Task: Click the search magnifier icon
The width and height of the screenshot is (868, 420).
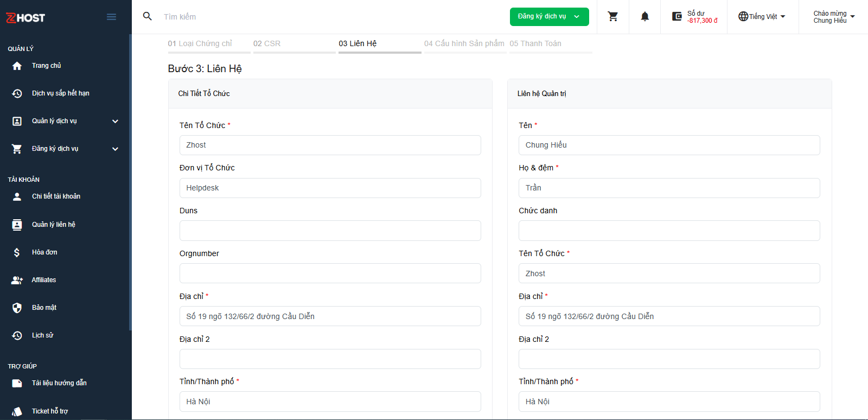Action: 147,16
